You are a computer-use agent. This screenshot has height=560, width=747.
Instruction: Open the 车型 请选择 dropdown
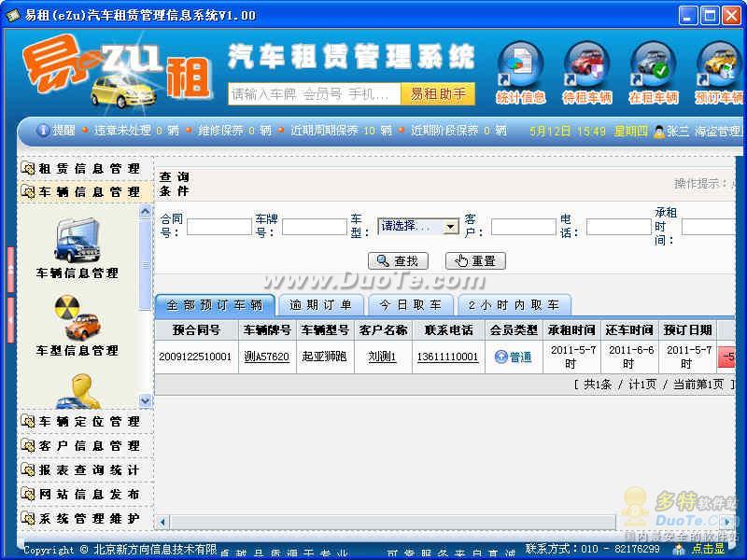[x=450, y=226]
